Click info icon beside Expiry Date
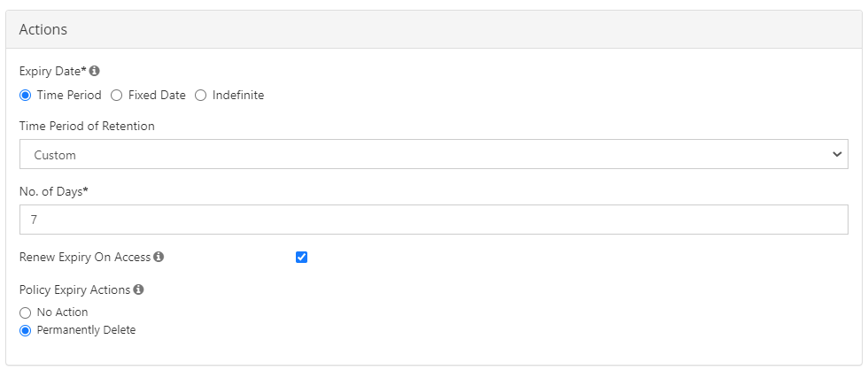The image size is (868, 378). (95, 71)
